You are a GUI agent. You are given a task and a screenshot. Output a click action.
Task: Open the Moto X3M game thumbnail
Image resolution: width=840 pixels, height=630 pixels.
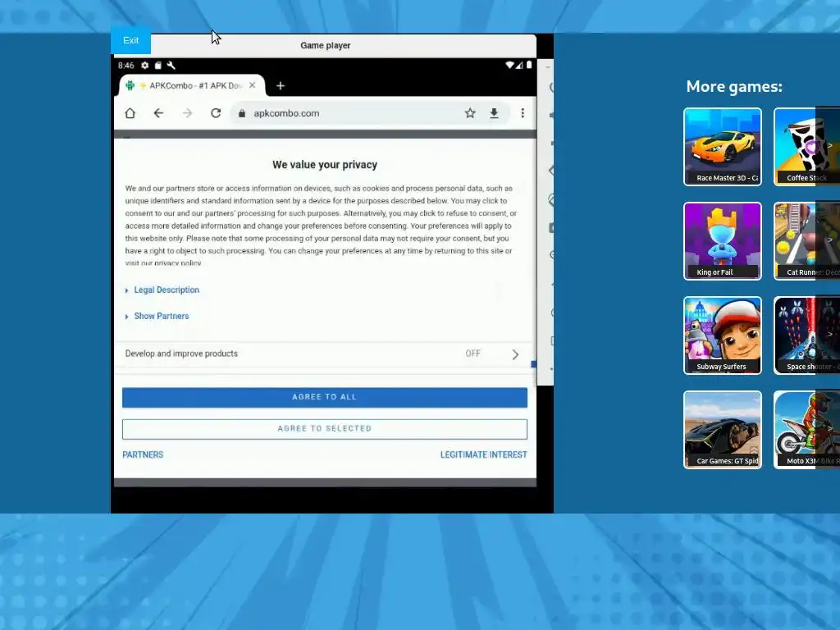coord(807,430)
